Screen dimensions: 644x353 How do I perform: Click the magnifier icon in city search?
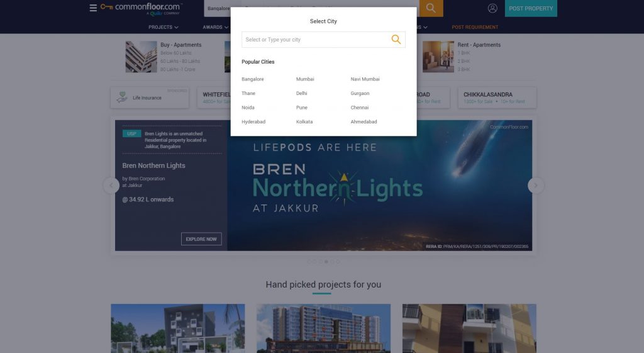396,40
